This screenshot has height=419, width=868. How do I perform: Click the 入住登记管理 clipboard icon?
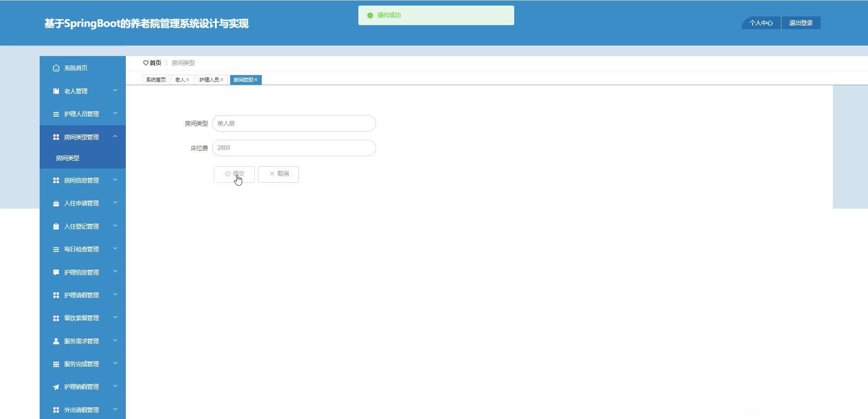coord(56,226)
